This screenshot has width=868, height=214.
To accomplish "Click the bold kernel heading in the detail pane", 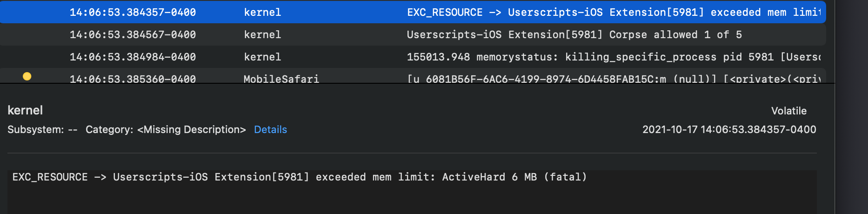I will pyautogui.click(x=25, y=110).
